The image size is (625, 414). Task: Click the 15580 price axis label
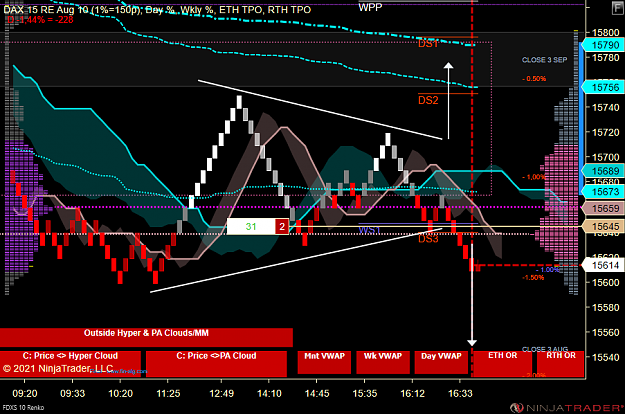point(606,308)
